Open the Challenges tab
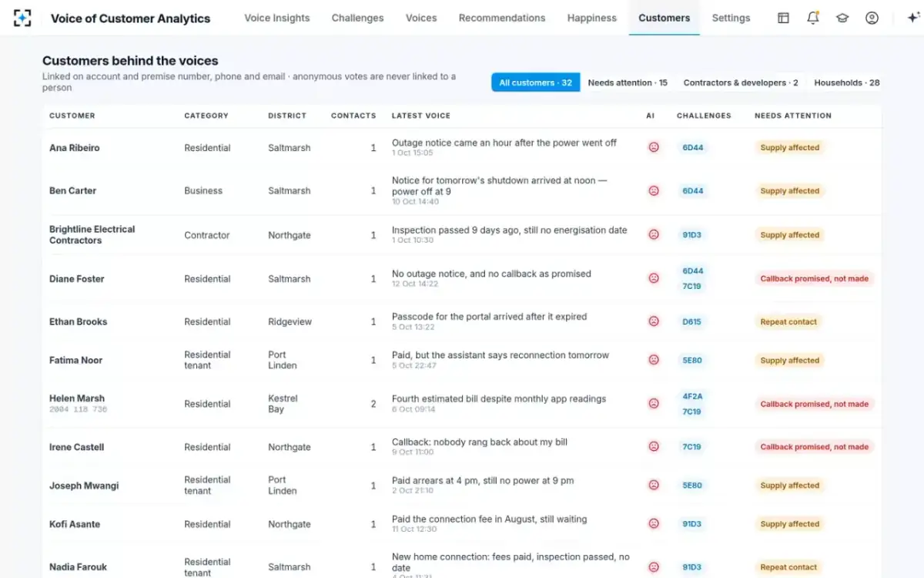This screenshot has width=924, height=578. [x=357, y=18]
